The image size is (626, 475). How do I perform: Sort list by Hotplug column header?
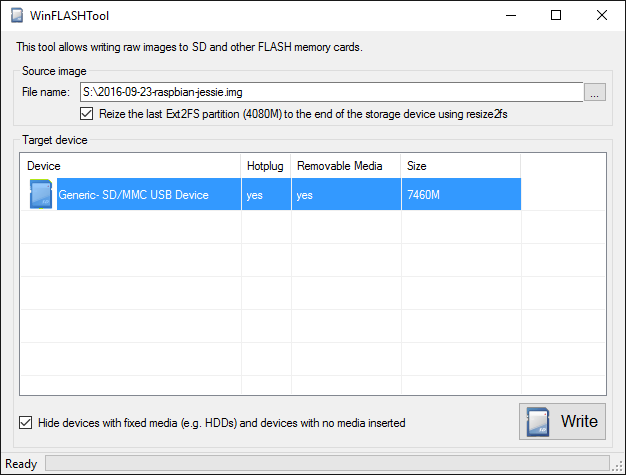click(265, 165)
